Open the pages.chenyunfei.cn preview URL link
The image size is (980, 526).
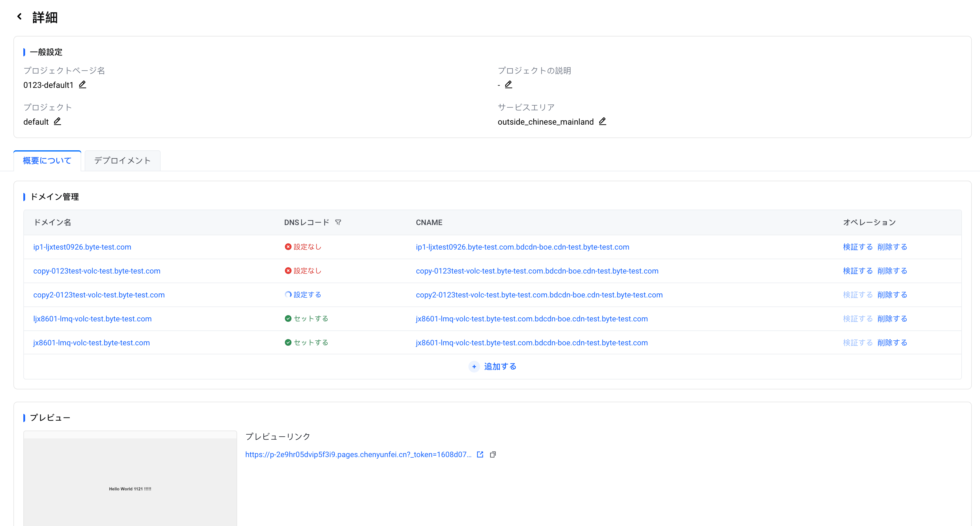click(x=358, y=454)
